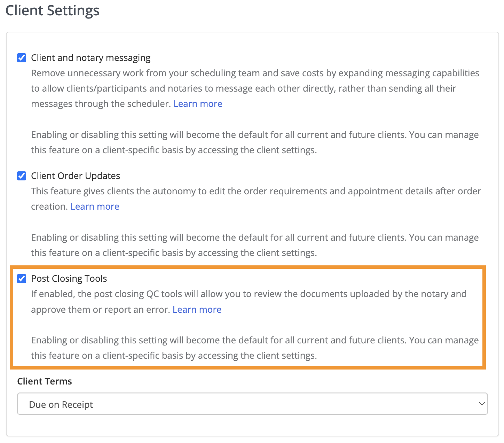Screen dimensions: 504x443
Task: Click the Client Order Updates title text
Action: click(x=76, y=176)
